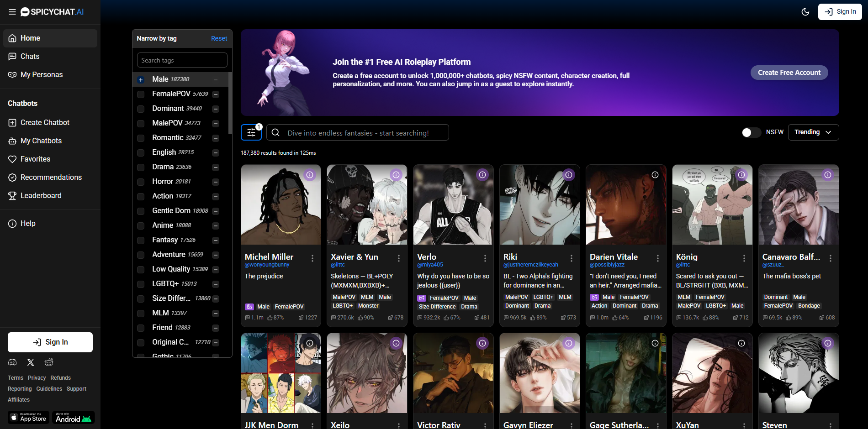Image resolution: width=868 pixels, height=429 pixels.
Task: Click the Discord icon in sidebar
Action: [12, 362]
